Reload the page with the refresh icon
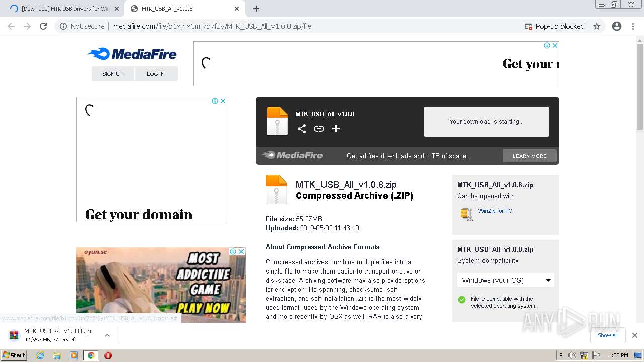This screenshot has width=644, height=362. click(x=43, y=26)
